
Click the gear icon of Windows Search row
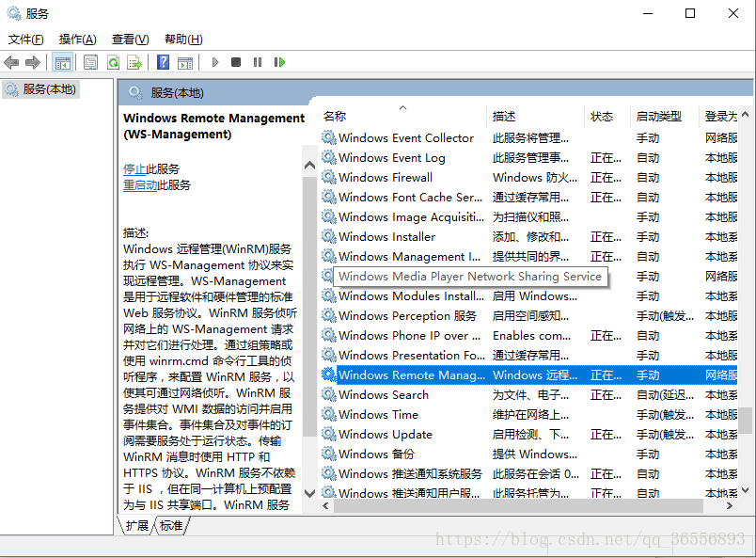[329, 394]
